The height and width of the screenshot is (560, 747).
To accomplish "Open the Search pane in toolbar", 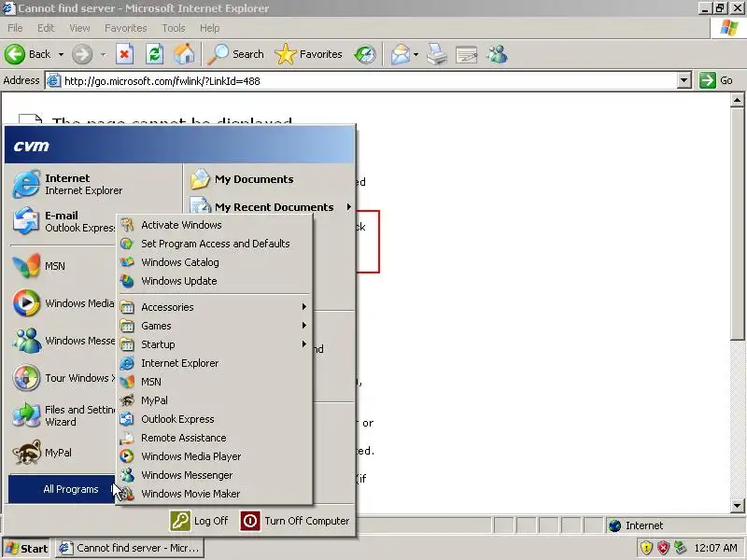I will (236, 54).
